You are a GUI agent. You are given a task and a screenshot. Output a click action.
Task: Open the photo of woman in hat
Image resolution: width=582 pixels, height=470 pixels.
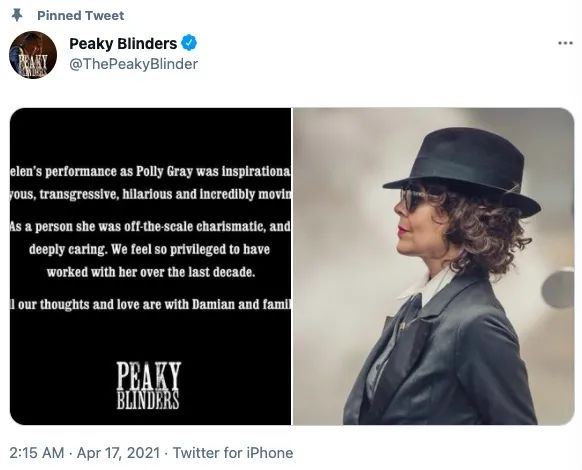[x=434, y=266]
